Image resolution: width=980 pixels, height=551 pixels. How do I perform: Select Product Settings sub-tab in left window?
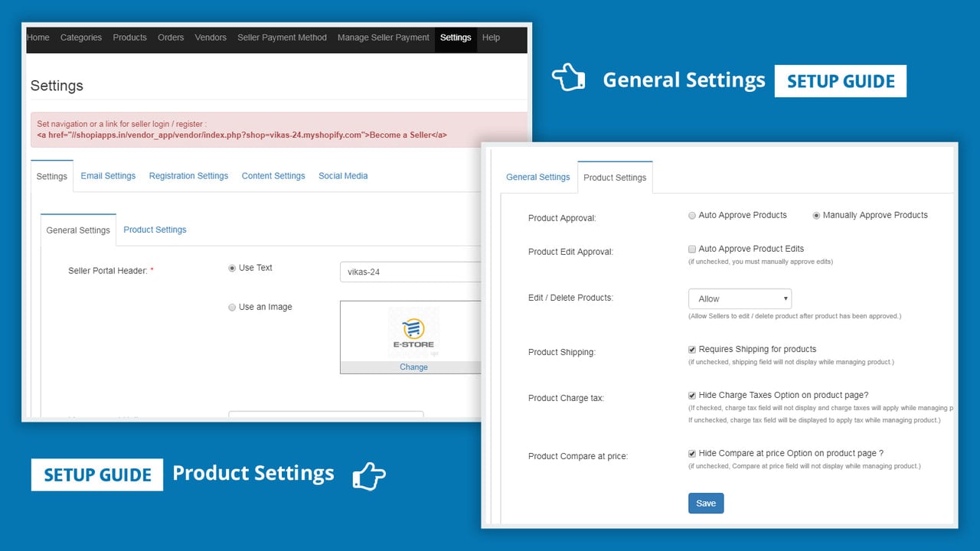(155, 230)
